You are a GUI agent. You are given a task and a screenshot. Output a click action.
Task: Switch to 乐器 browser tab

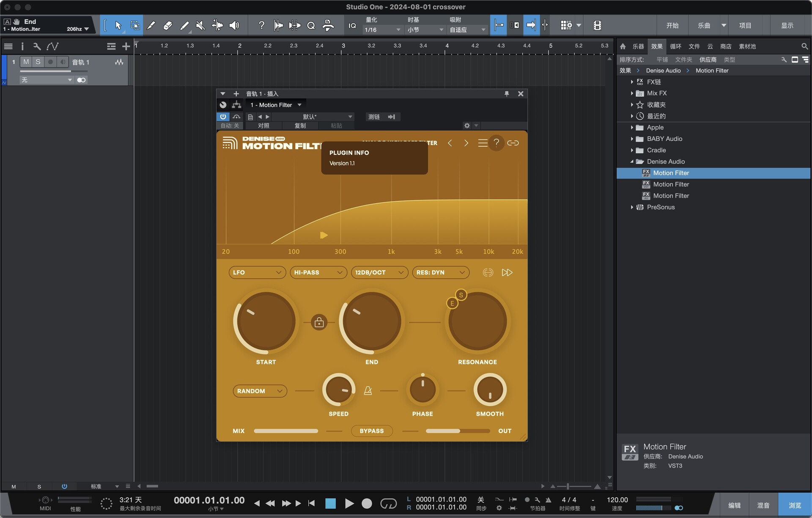coord(638,47)
